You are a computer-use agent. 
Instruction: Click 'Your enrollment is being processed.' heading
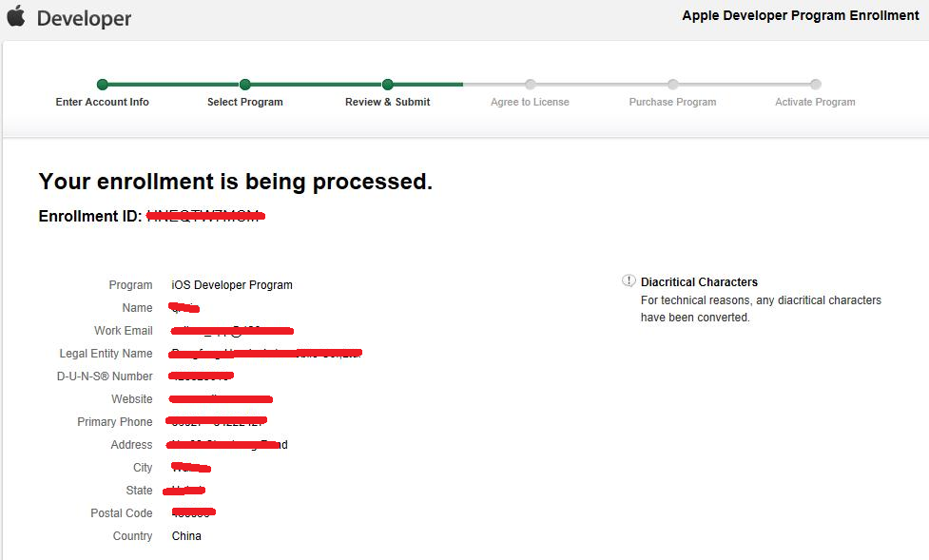tap(235, 182)
